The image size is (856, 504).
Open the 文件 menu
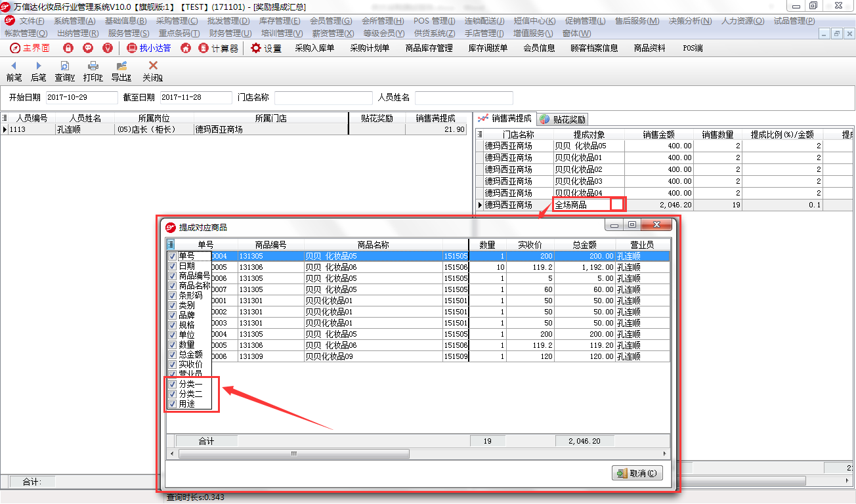pos(32,21)
